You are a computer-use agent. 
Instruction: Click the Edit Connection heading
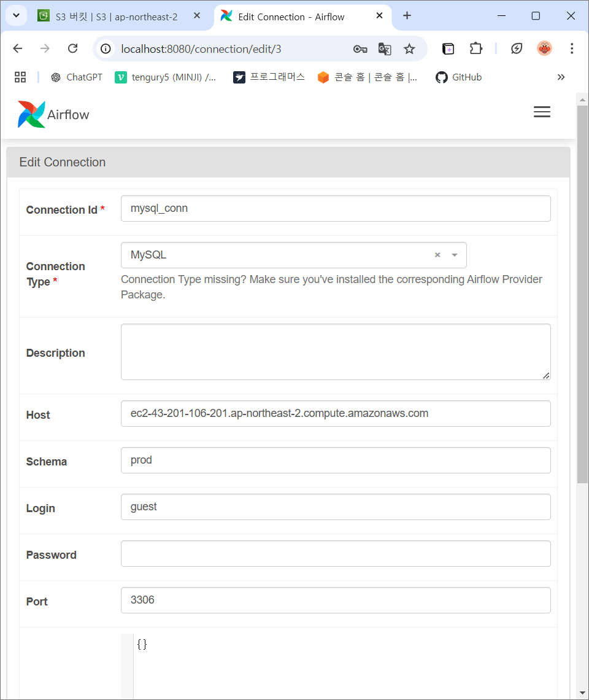[63, 162]
